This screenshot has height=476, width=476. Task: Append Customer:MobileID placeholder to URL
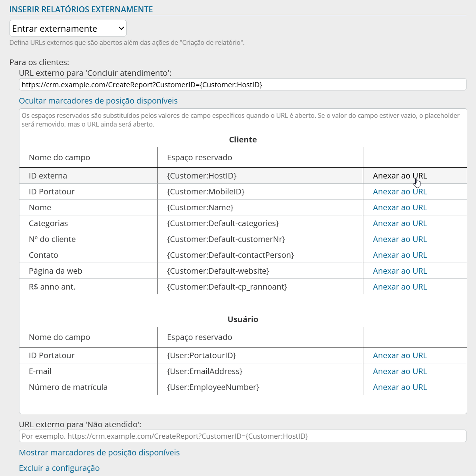coord(399,192)
